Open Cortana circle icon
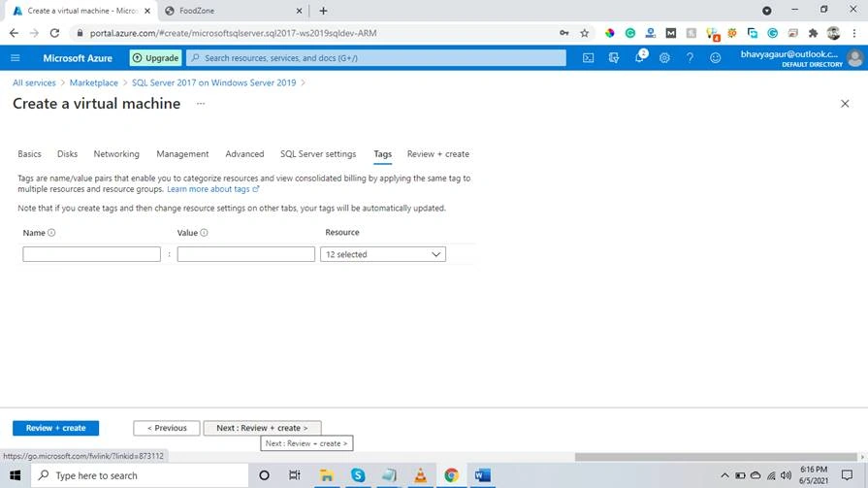Viewport: 868px width, 488px height. pos(264,475)
